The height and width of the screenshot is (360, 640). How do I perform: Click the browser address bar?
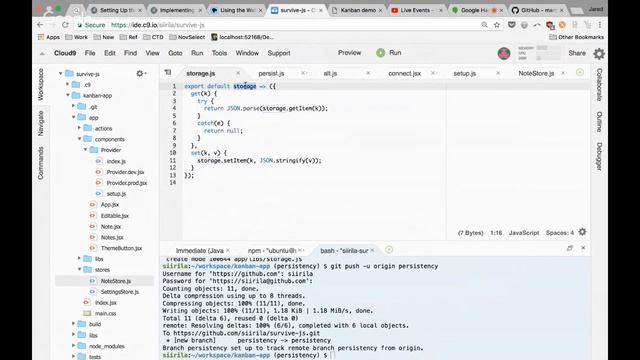278,25
